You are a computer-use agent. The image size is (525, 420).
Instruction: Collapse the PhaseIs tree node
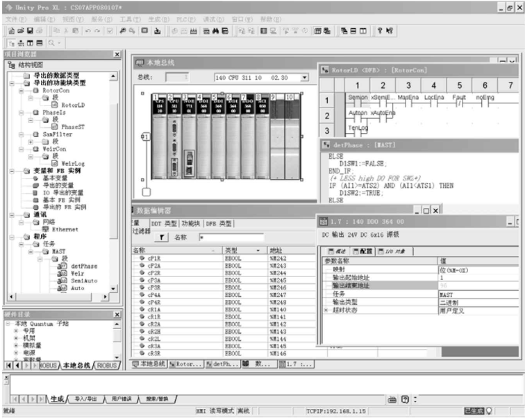click(x=21, y=112)
